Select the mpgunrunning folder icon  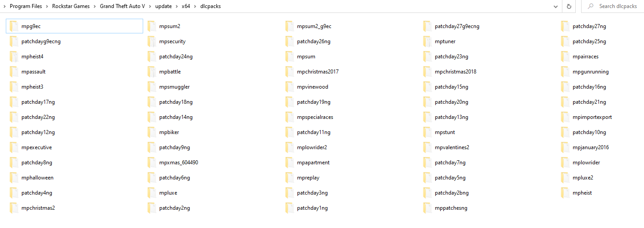point(565,72)
